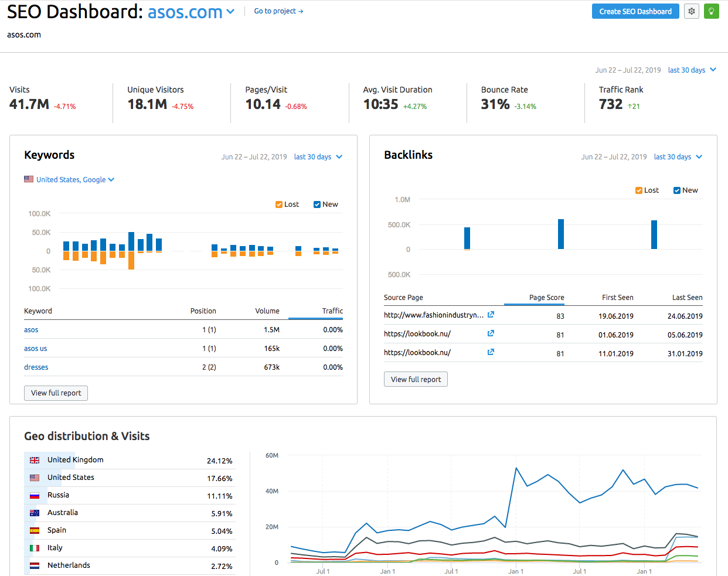Screen dimensions: 728x576
Task: Click the Create SEO Dashboard button
Action: 635,11
